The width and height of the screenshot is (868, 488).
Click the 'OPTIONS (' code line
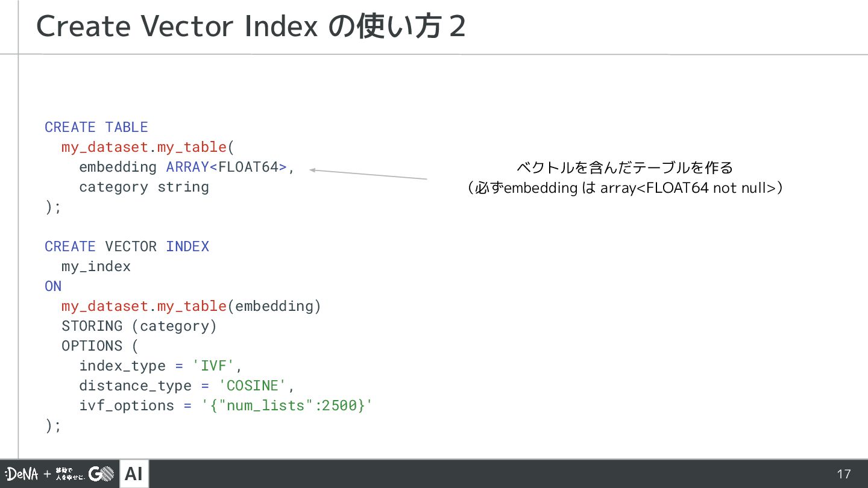point(101,346)
